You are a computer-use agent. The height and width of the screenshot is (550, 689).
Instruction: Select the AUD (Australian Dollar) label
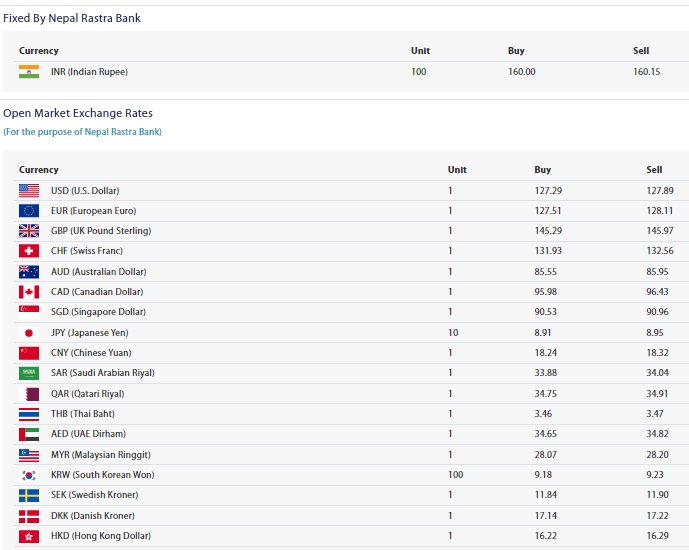click(x=98, y=272)
